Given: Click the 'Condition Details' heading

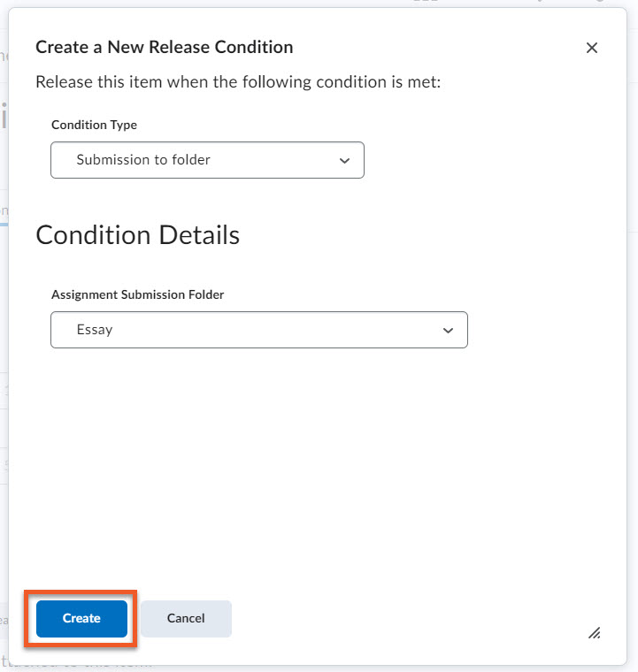Looking at the screenshot, I should (137, 234).
